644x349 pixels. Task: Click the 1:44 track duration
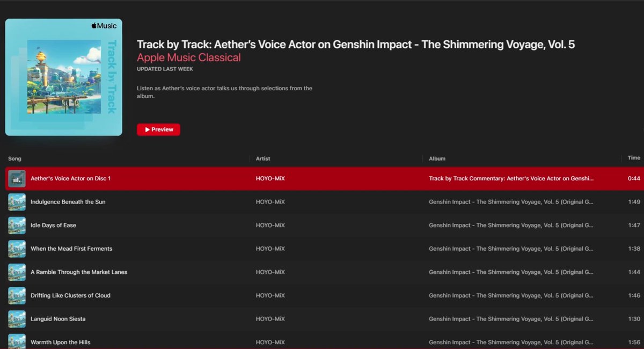634,272
